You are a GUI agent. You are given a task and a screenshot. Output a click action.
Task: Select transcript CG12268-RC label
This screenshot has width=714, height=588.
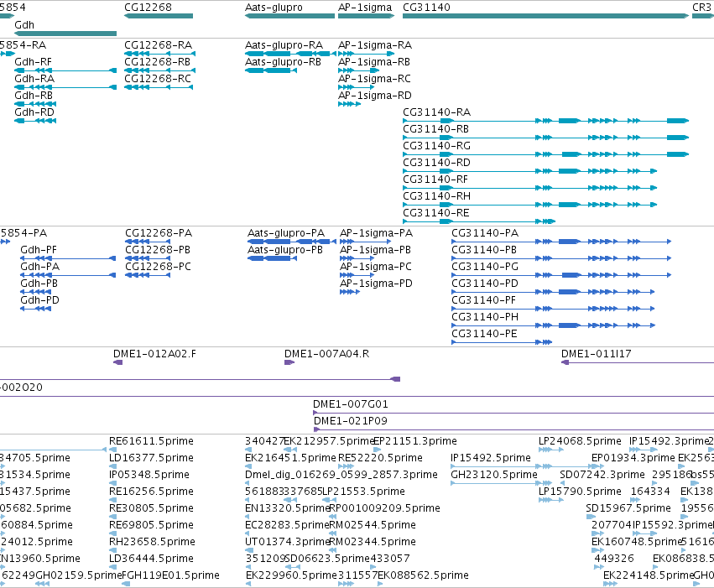click(158, 79)
